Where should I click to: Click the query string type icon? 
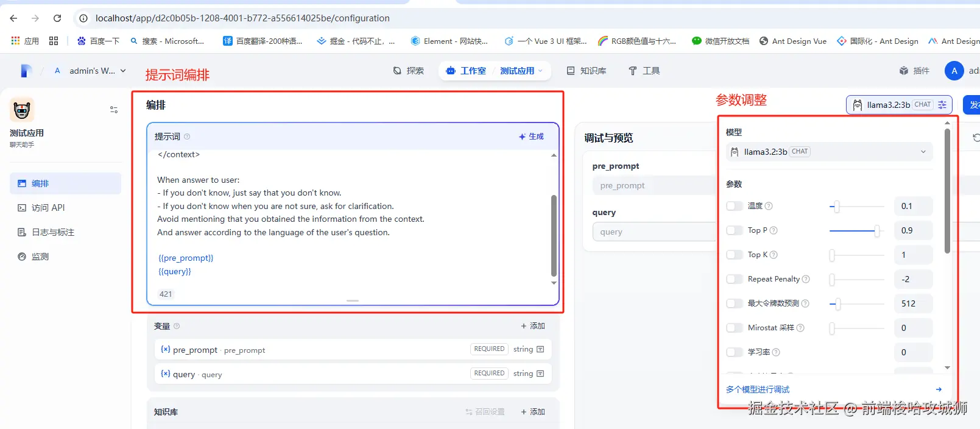(540, 374)
